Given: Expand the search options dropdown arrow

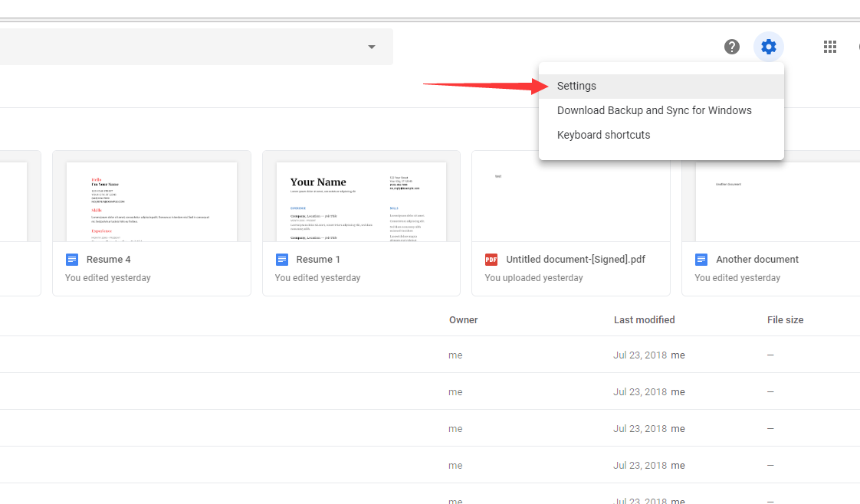Looking at the screenshot, I should pyautogui.click(x=372, y=46).
